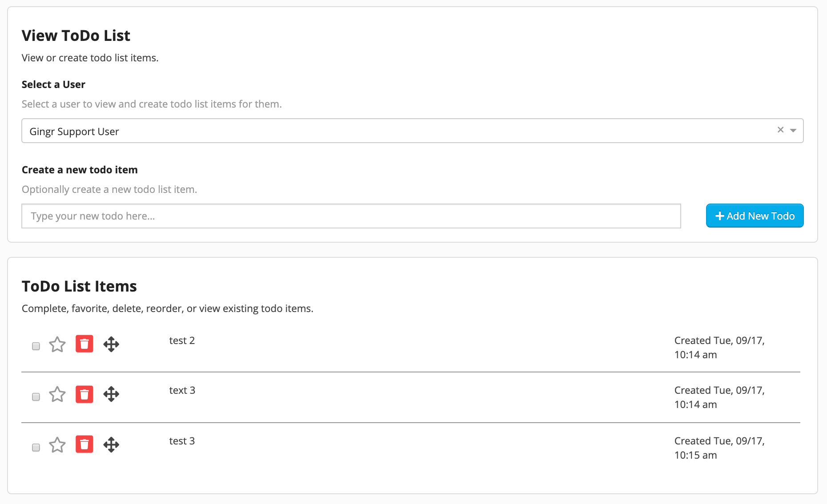Screen dimensions: 827x504
Task: Click the 'text 3' todo text
Action: pos(182,390)
